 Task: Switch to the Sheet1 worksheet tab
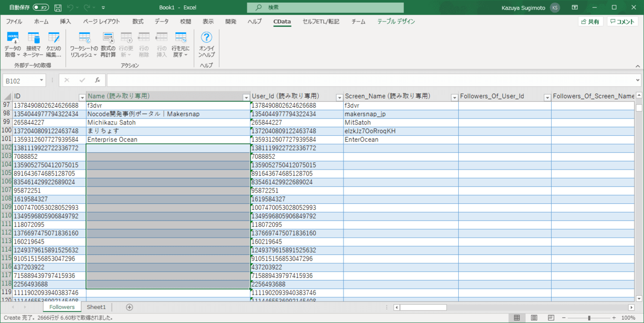point(97,307)
